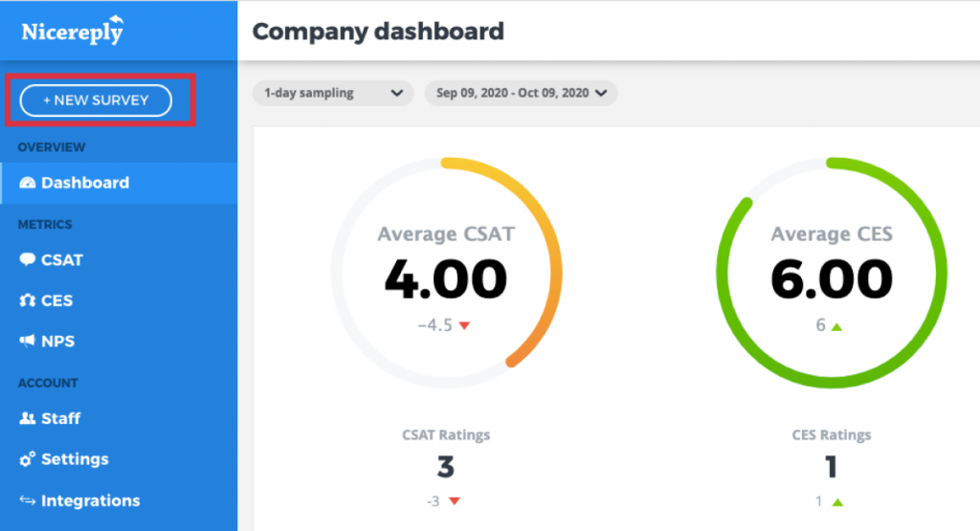Click the chevron next to 1-day sampling
The image size is (980, 531).
pos(396,93)
